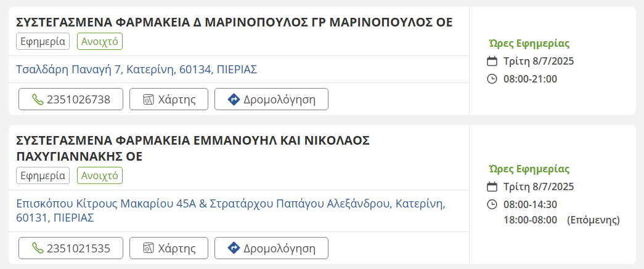Click clock icon beside 08:00-14:30

point(492,204)
